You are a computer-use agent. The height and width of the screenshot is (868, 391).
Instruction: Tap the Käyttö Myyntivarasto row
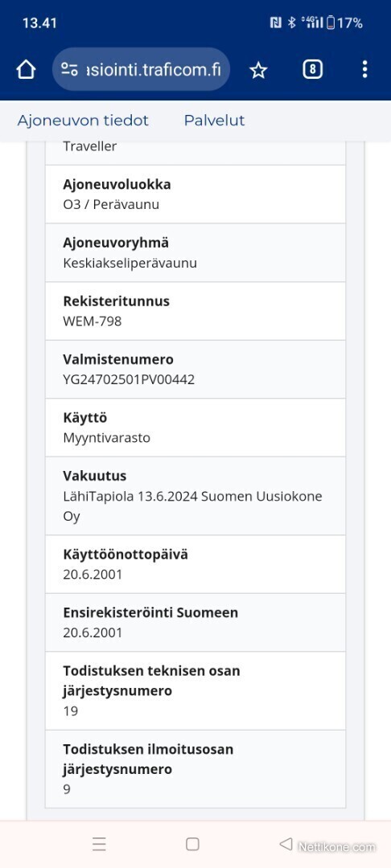click(195, 428)
